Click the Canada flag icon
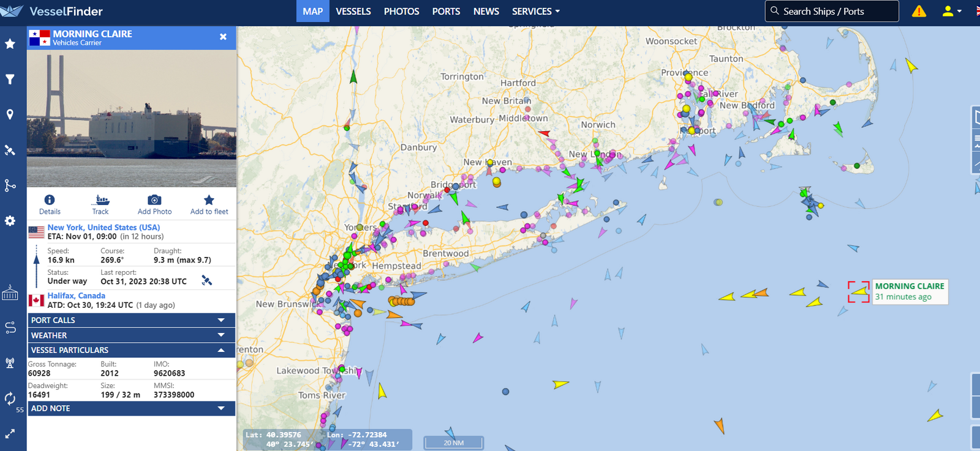This screenshot has height=451, width=980. 37,300
